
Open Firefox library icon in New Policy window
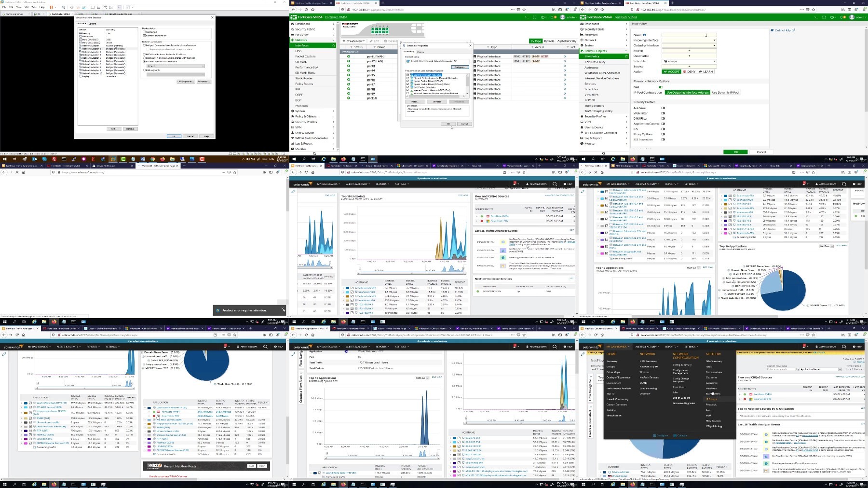(x=843, y=10)
